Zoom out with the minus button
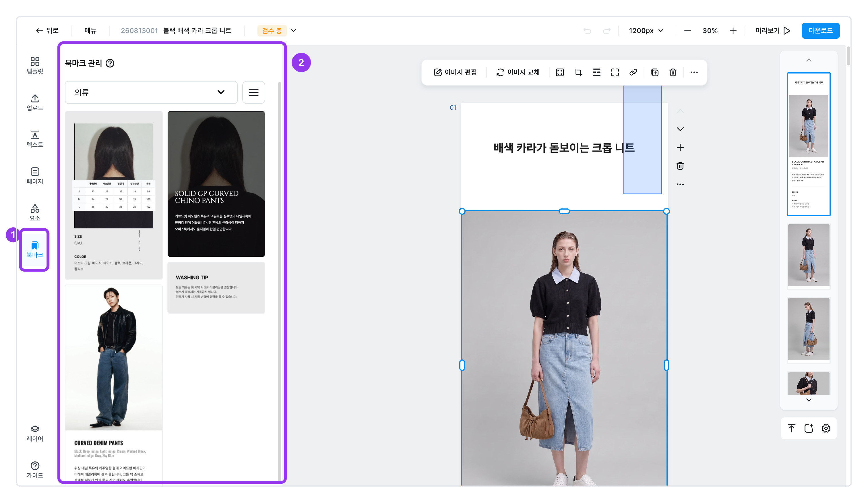This screenshot has height=503, width=868. click(687, 31)
